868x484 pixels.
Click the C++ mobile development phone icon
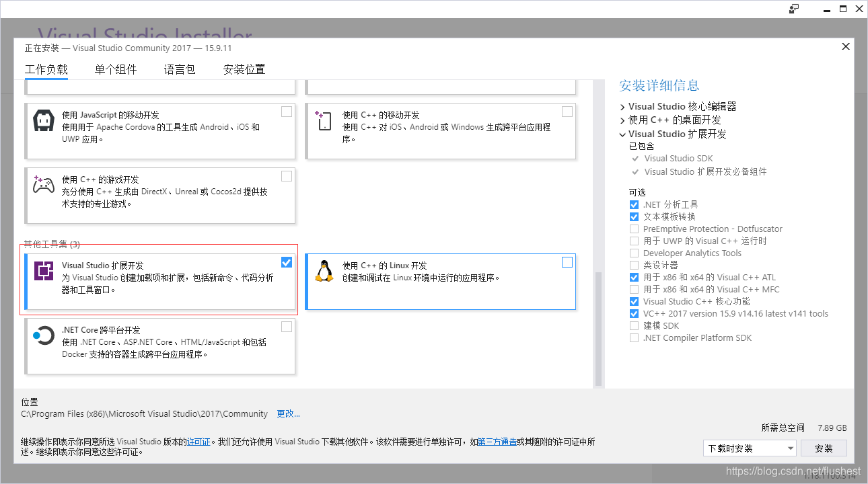324,121
